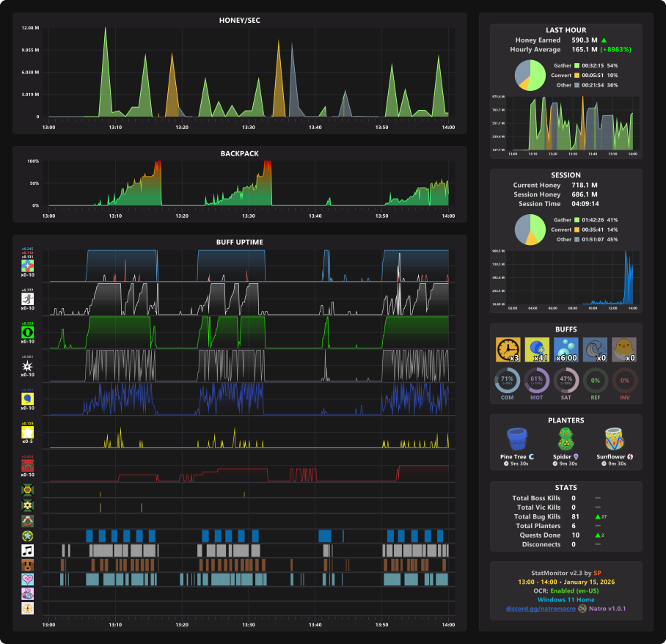This screenshot has width=666, height=644.
Task: Click the Sunflower planter icon
Action: pyautogui.click(x=614, y=439)
